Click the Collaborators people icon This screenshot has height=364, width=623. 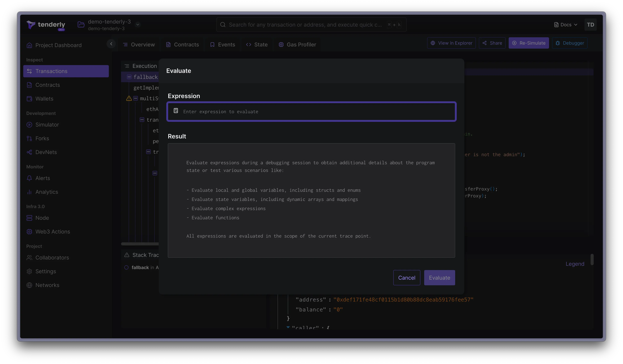click(29, 258)
